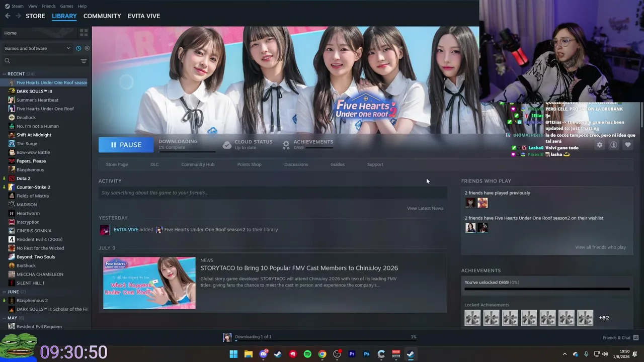Image resolution: width=644 pixels, height=362 pixels.
Task: Open Premiere Pro from taskbar
Action: [x=352, y=354]
